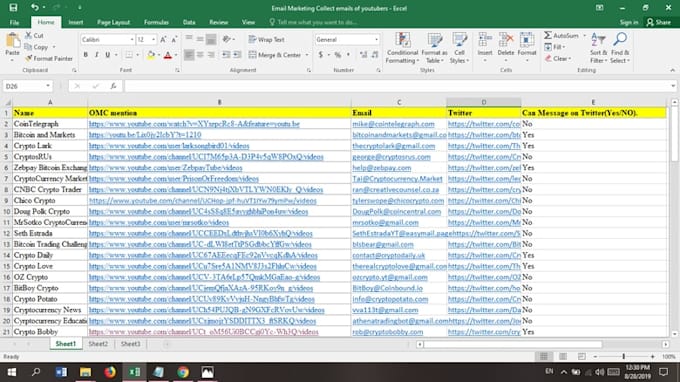This screenshot has height=382, width=680.
Task: Switch to the Data tab
Action: click(x=189, y=22)
